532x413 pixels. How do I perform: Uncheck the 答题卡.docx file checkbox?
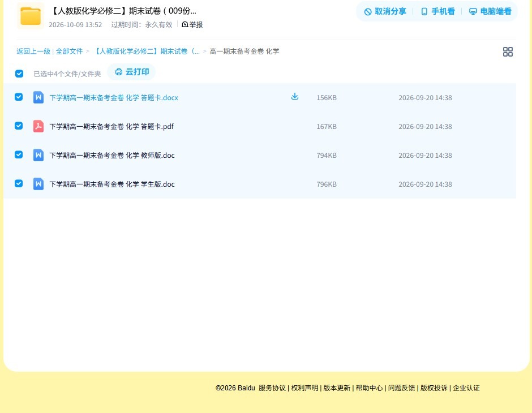click(19, 97)
